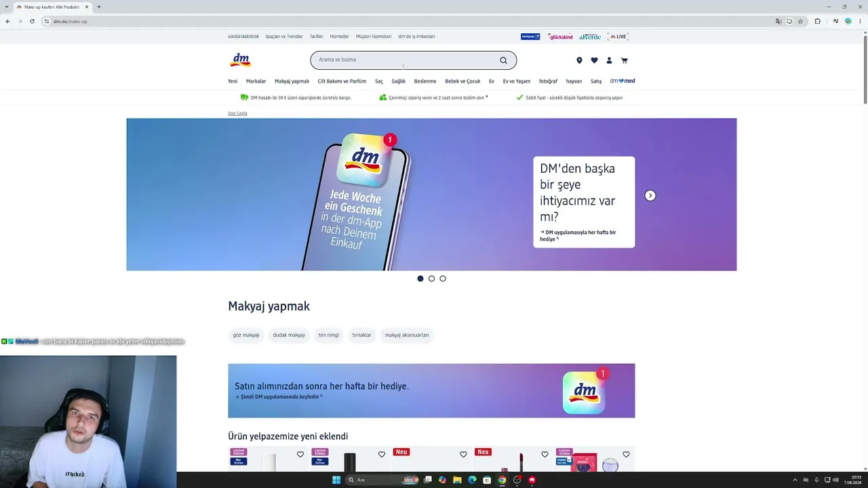Toggle wishlist heart on the first product card

click(x=300, y=454)
